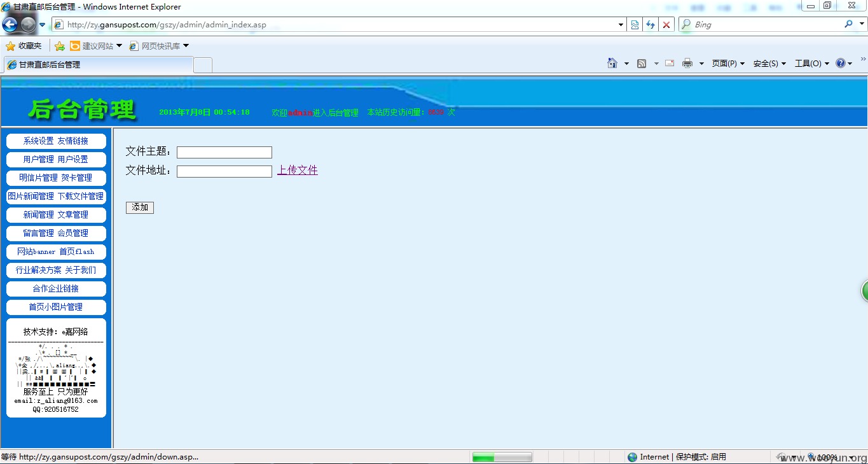
Task: Expand the search provider dropdown arrow
Action: 860,24
